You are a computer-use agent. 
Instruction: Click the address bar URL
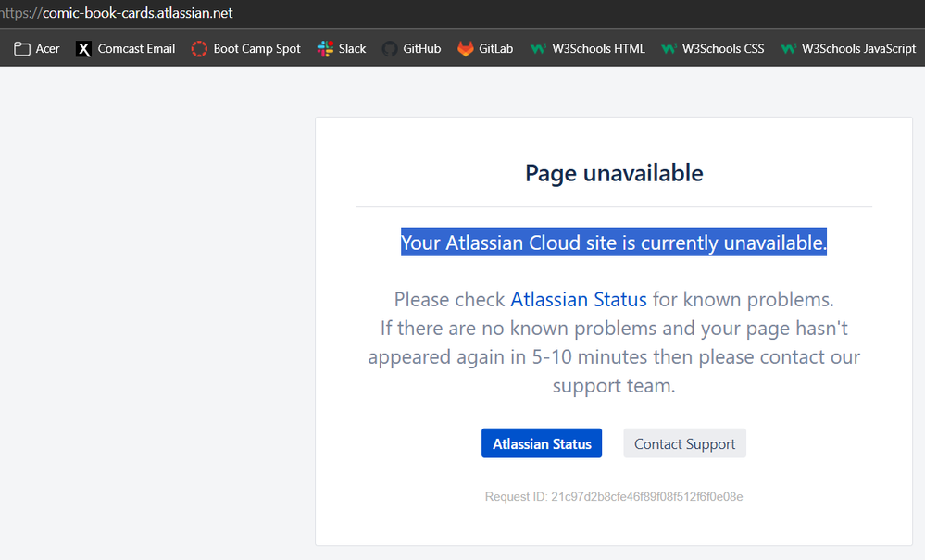[118, 12]
